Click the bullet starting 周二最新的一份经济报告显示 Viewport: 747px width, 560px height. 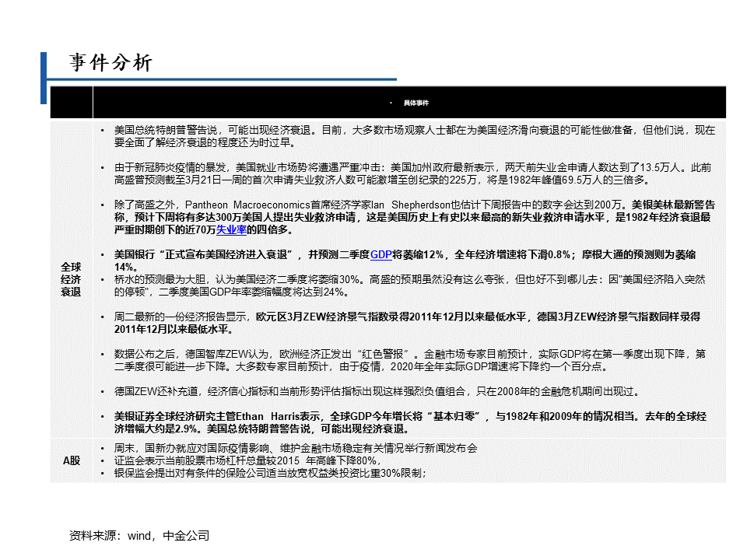(x=407, y=323)
